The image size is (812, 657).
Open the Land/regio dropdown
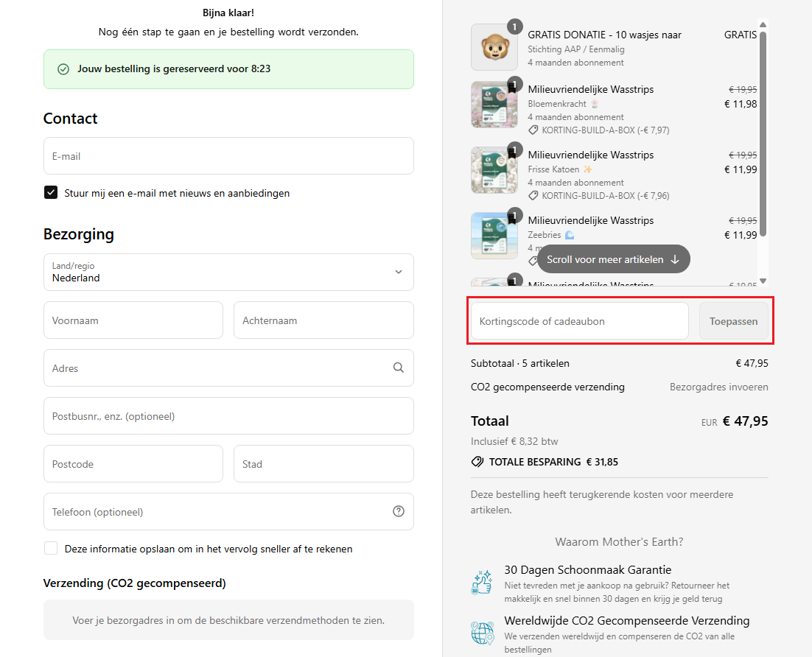coord(228,273)
